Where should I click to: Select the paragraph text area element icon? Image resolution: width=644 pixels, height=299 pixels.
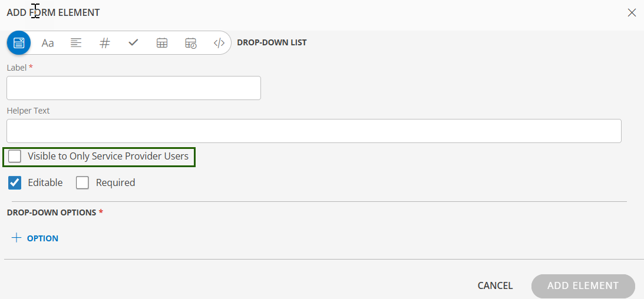[x=76, y=43]
